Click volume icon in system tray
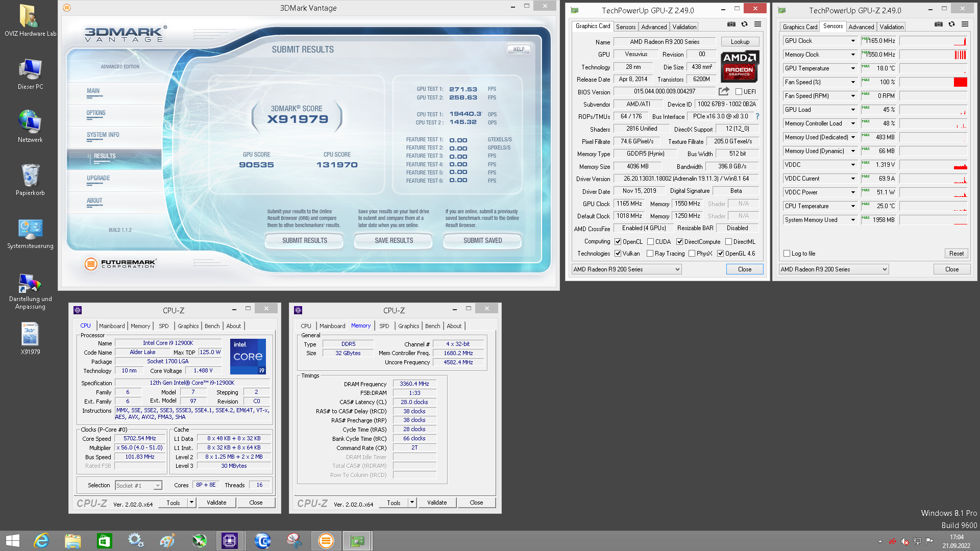The width and height of the screenshot is (980, 551). [x=905, y=541]
